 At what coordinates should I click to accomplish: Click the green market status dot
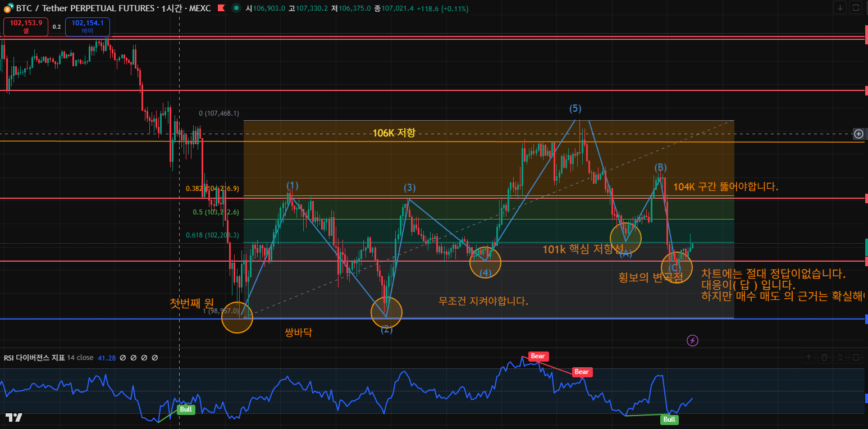[235, 8]
